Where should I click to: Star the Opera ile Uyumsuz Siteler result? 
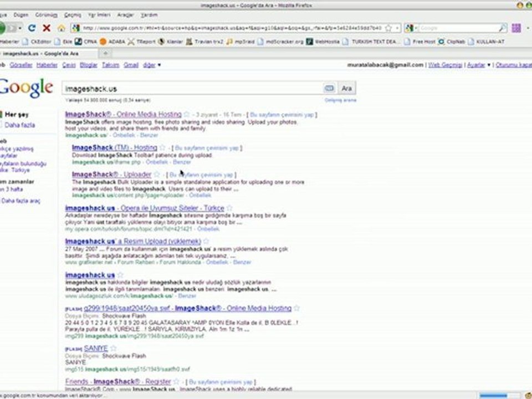(x=229, y=208)
